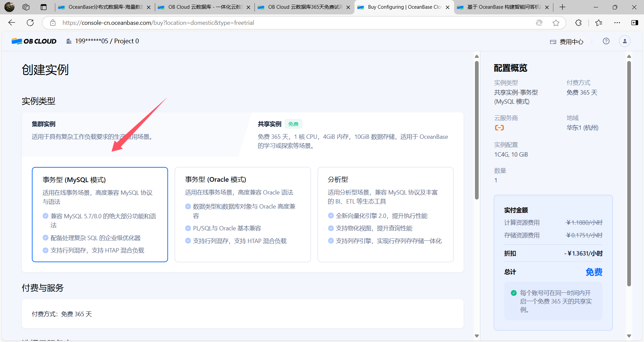Screen dimensions: 644x342
Task: Click the main page scrollbar thumb
Action: pyautogui.click(x=477, y=130)
